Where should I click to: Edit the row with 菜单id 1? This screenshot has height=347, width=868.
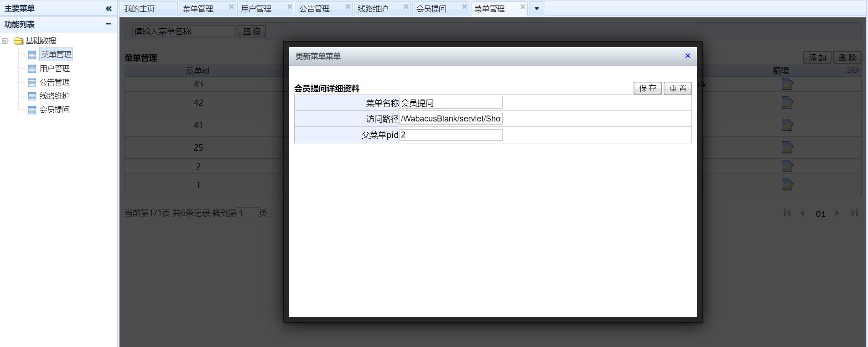(787, 185)
